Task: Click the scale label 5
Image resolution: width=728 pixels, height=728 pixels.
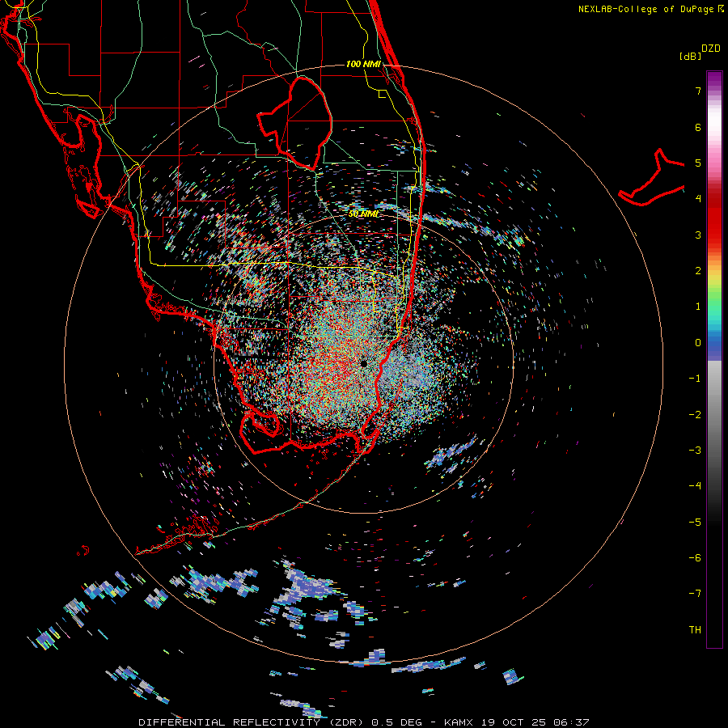Action: (698, 163)
